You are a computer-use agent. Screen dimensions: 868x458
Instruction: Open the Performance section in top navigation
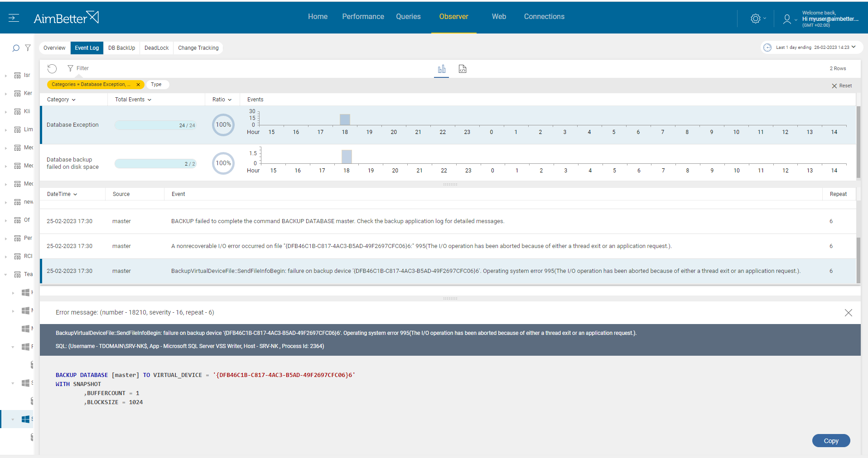point(362,16)
